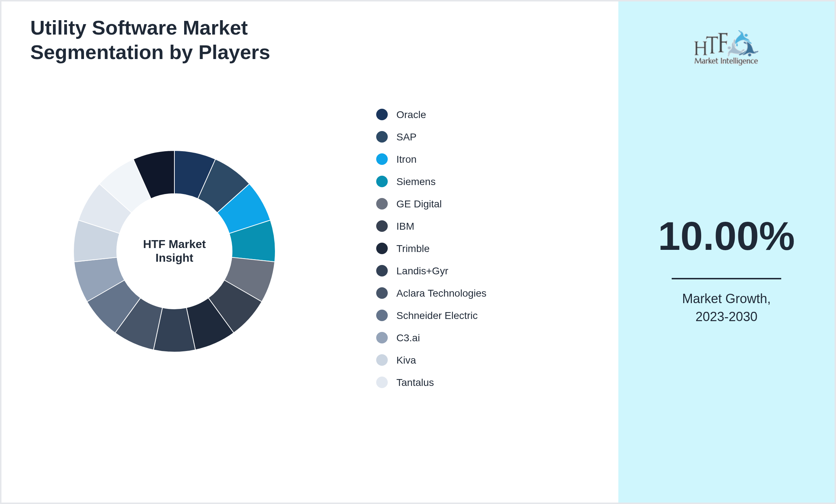This screenshot has height=504, width=836.
Task: Click the SAP legend color dot
Action: [382, 137]
